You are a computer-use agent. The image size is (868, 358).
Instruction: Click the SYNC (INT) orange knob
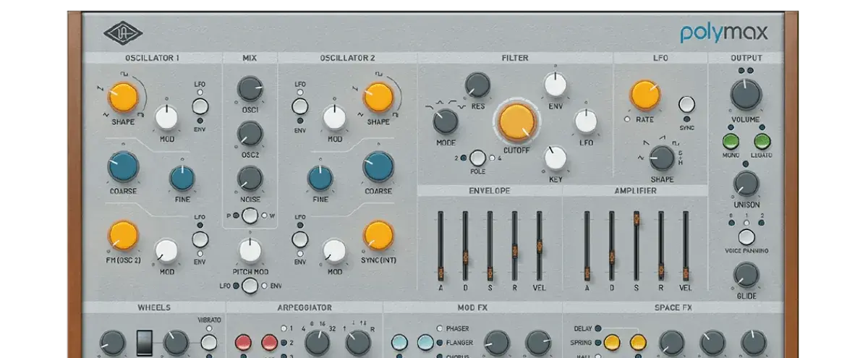click(378, 235)
